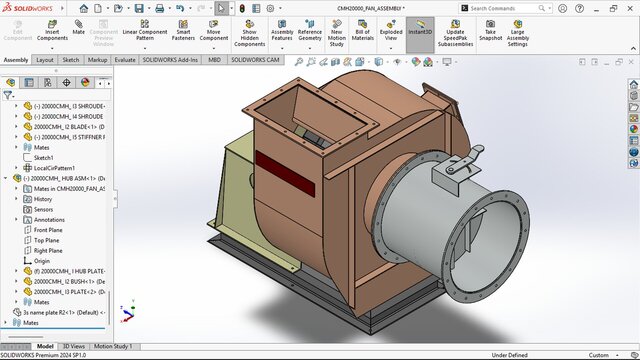The image size is (640, 360).
Task: Open the DimXpertManager crosshair tab icon
Action: pos(66,82)
